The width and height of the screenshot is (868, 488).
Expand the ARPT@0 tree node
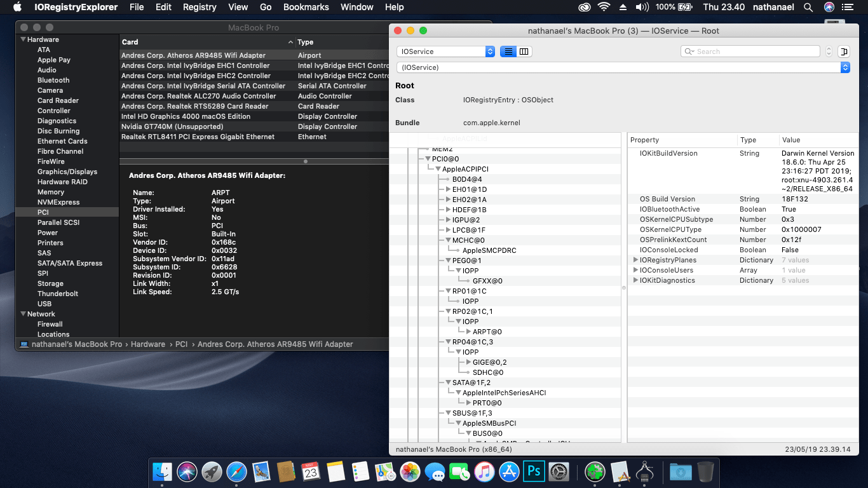tap(468, 332)
